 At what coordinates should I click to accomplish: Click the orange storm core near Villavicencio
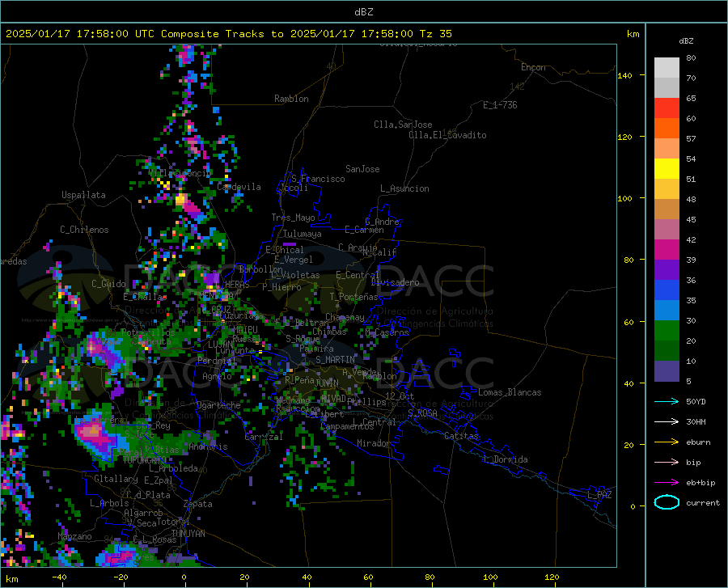180,200
